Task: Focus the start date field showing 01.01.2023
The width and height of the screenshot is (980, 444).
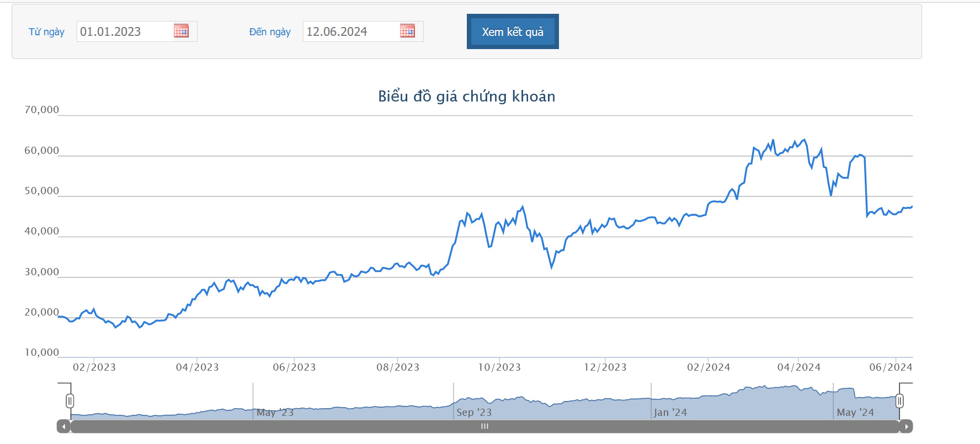Action: pyautogui.click(x=124, y=31)
